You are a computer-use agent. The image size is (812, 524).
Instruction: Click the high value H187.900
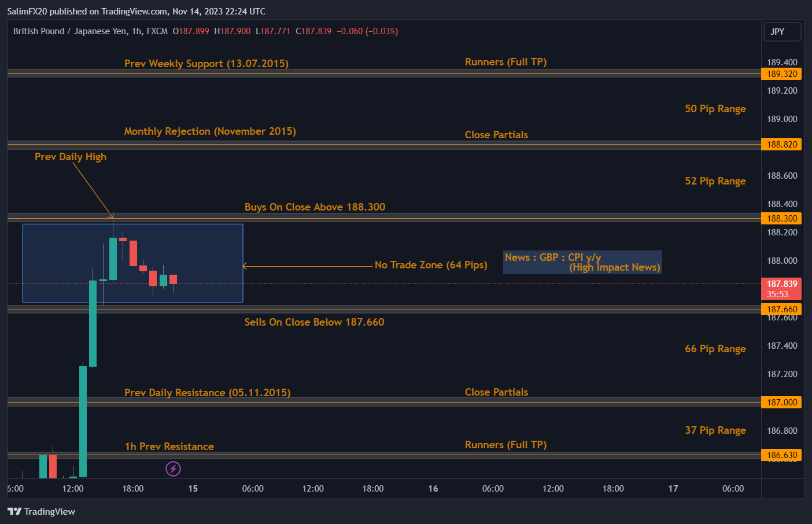pyautogui.click(x=232, y=31)
